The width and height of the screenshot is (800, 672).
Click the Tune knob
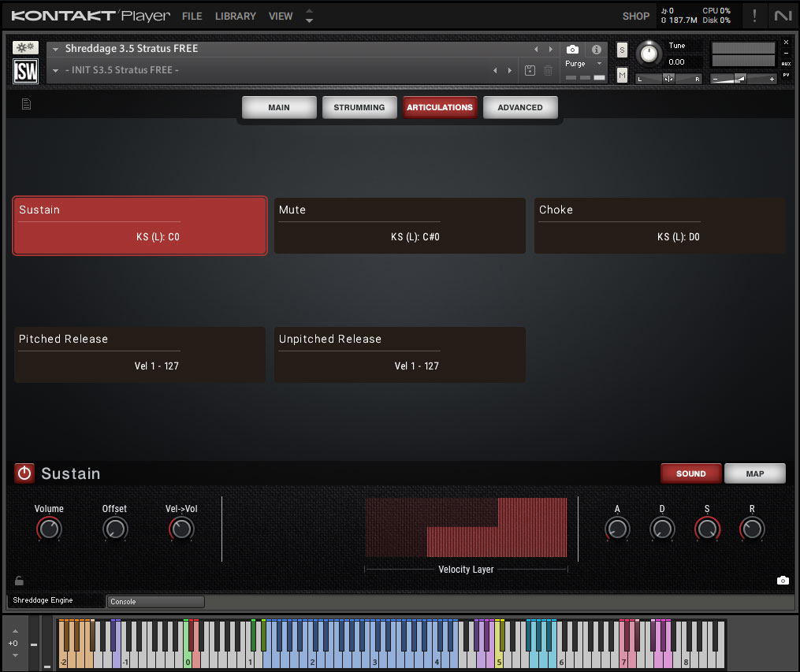649,53
